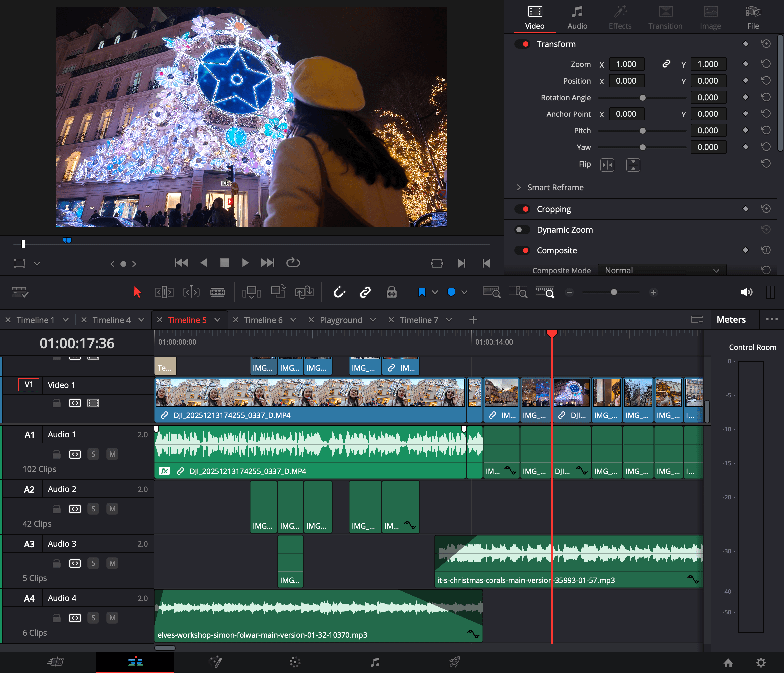Disable the Cropping section toggle
This screenshot has height=673, width=784.
[522, 209]
